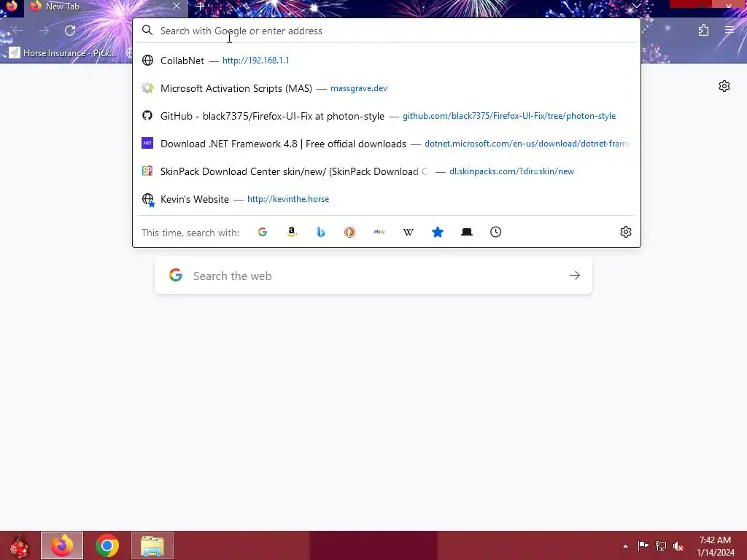Go back one page arrow

(18, 31)
